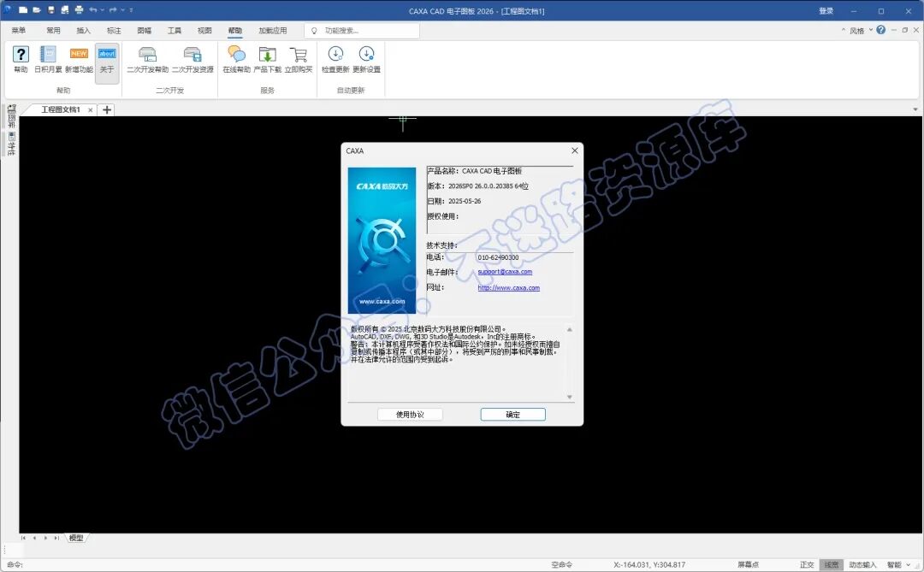Add a new document tab with plus button
This screenshot has width=924, height=572.
[x=107, y=109]
